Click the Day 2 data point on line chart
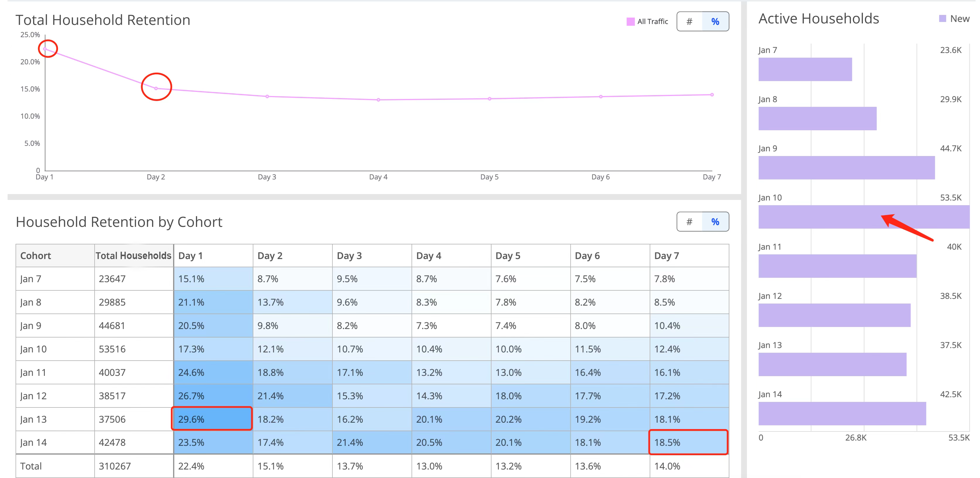The image size is (980, 478). click(156, 88)
